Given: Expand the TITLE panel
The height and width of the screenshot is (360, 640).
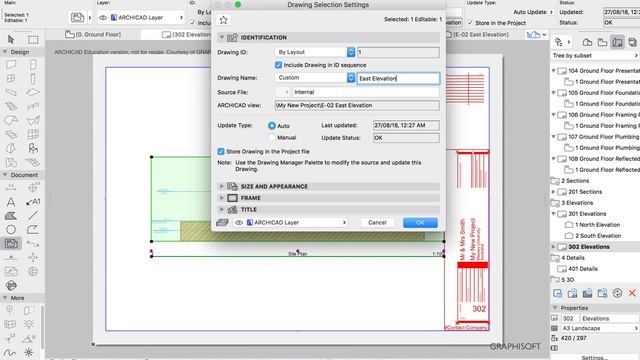Looking at the screenshot, I should point(221,209).
